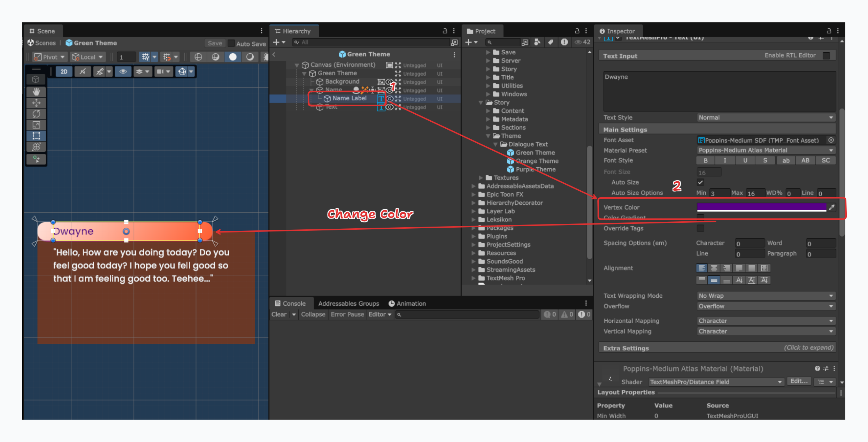Toggle scene visibility eye for Name Label

[x=390, y=99]
